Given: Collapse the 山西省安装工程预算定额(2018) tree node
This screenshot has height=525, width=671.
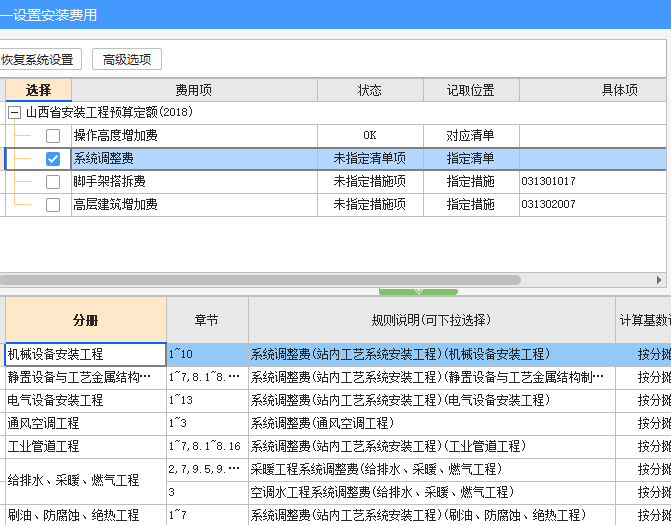Looking at the screenshot, I should (x=15, y=113).
